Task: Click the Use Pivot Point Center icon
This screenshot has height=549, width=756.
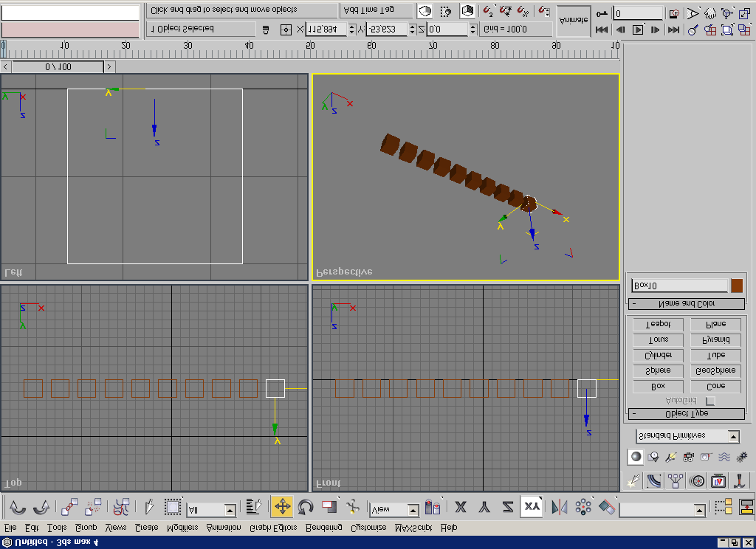Action: point(433,507)
